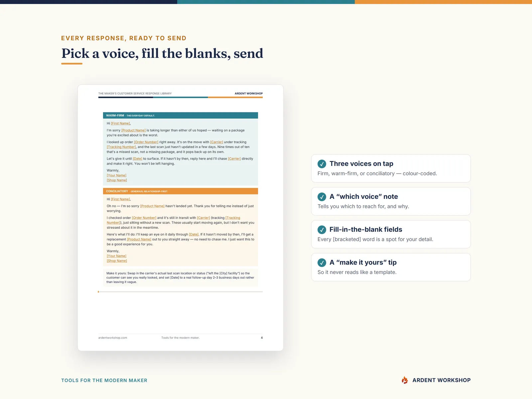This screenshot has height=399, width=532.
Task: Click "ardentworkshop.com" in the document footer
Action: (x=113, y=338)
